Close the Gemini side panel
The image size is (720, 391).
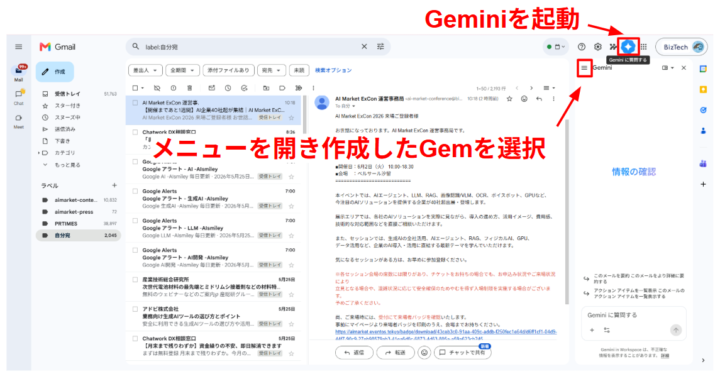point(684,68)
